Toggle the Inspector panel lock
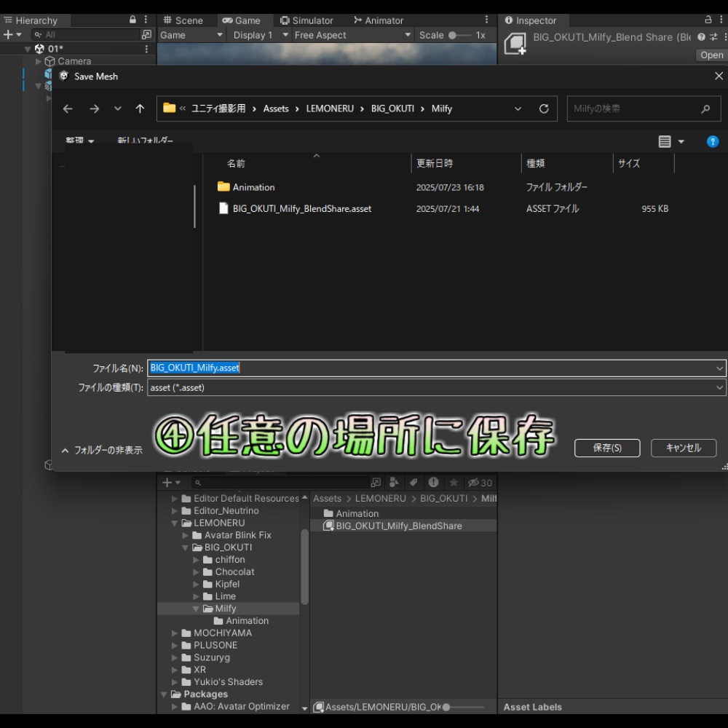728x728 pixels. pos(708,20)
